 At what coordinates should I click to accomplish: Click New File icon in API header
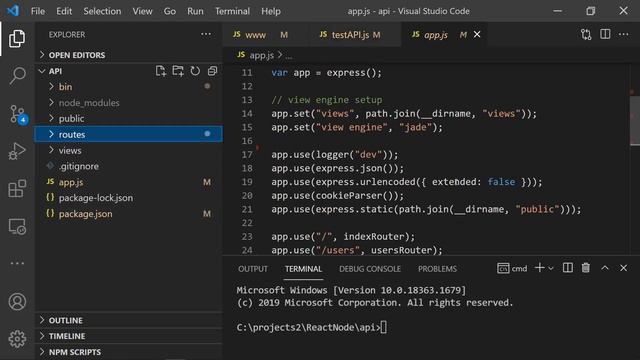pyautogui.click(x=161, y=71)
